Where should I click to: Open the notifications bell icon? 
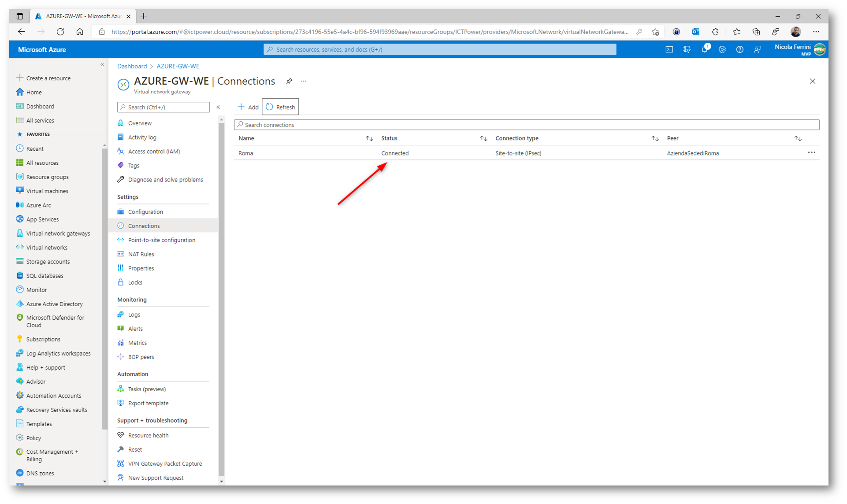(x=705, y=50)
